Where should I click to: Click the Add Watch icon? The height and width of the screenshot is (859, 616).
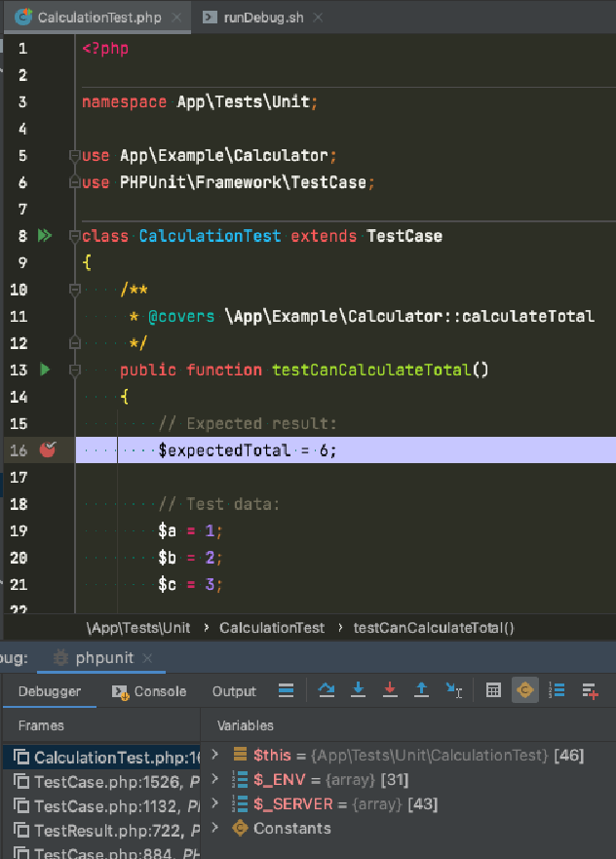point(590,691)
